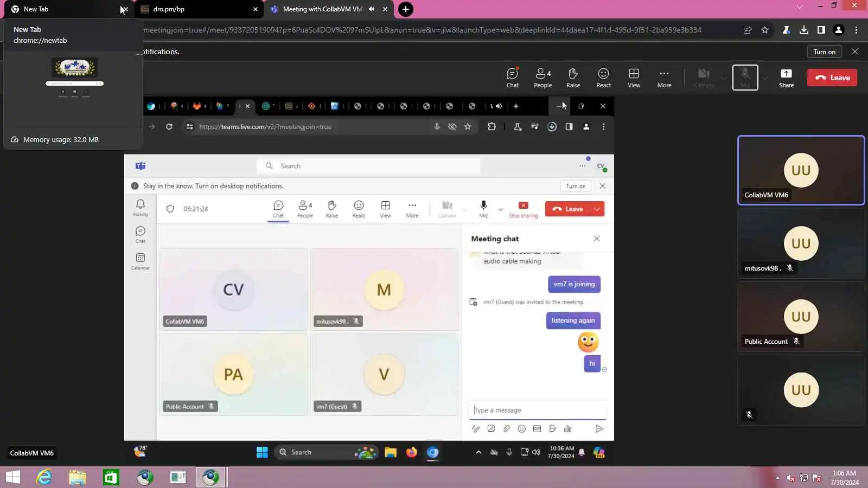Open the outer Windows Start button

(x=13, y=477)
